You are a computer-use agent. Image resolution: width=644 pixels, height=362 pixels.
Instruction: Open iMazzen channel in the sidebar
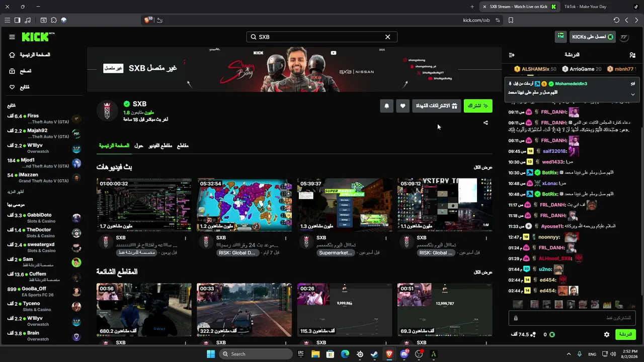coord(44,178)
